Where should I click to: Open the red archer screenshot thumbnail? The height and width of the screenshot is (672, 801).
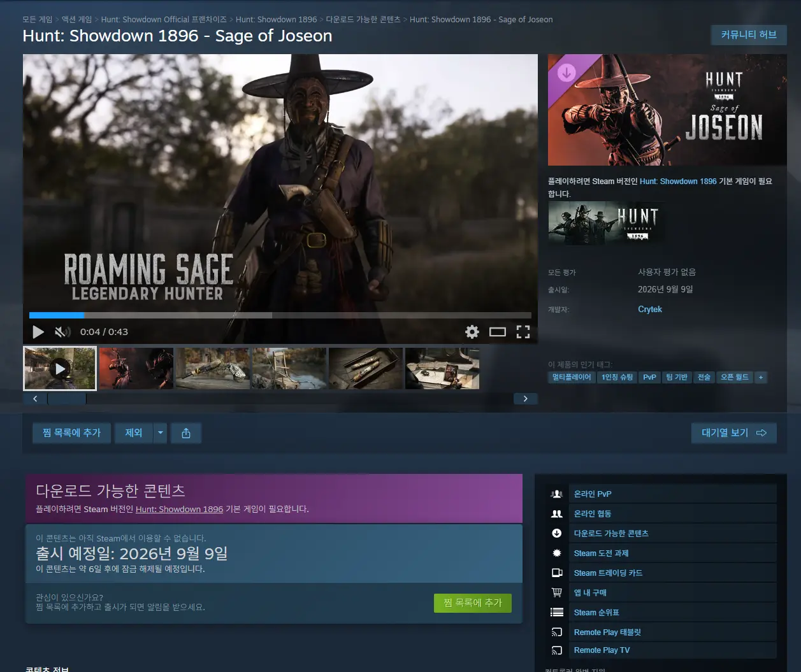coord(136,368)
